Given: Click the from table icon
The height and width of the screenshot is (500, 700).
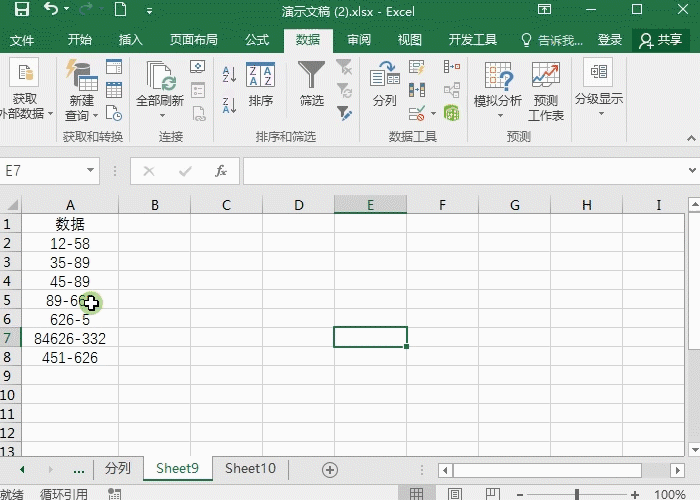Looking at the screenshot, I should pyautogui.click(x=114, y=90).
